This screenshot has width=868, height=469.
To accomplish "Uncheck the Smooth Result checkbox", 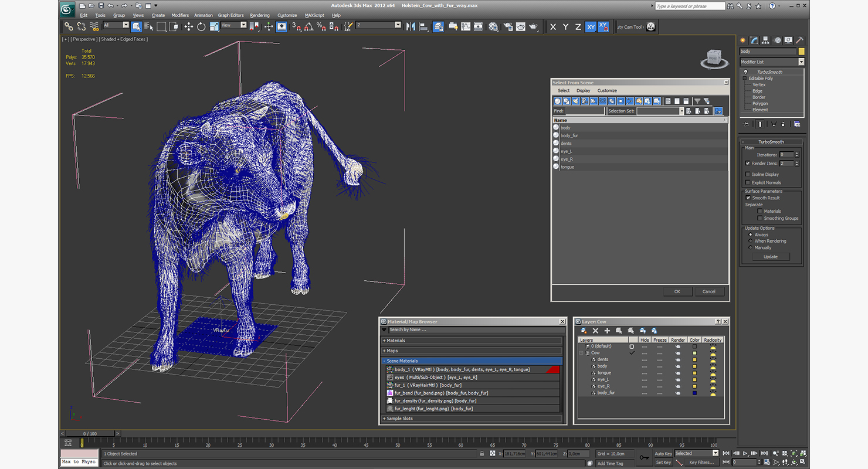I will [x=748, y=198].
